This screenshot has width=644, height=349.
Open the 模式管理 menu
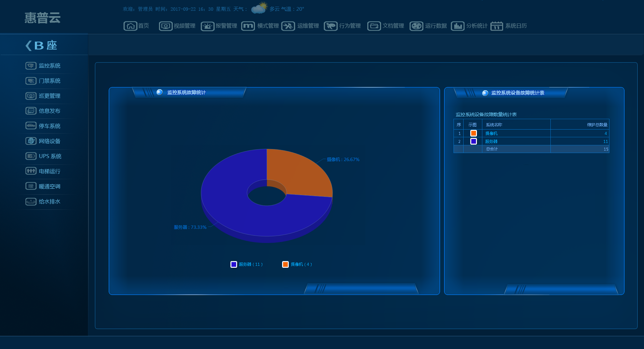point(268,26)
